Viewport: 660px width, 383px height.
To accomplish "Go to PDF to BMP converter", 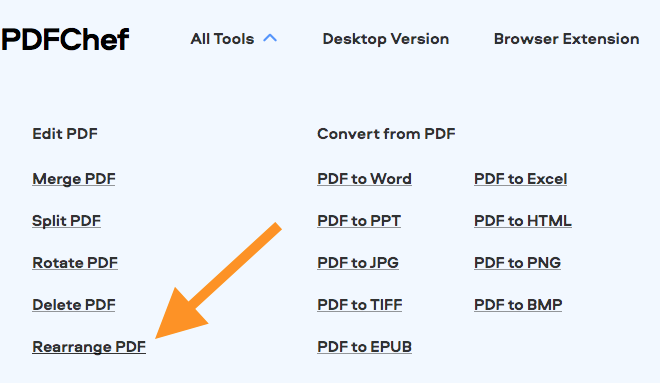I will (518, 305).
